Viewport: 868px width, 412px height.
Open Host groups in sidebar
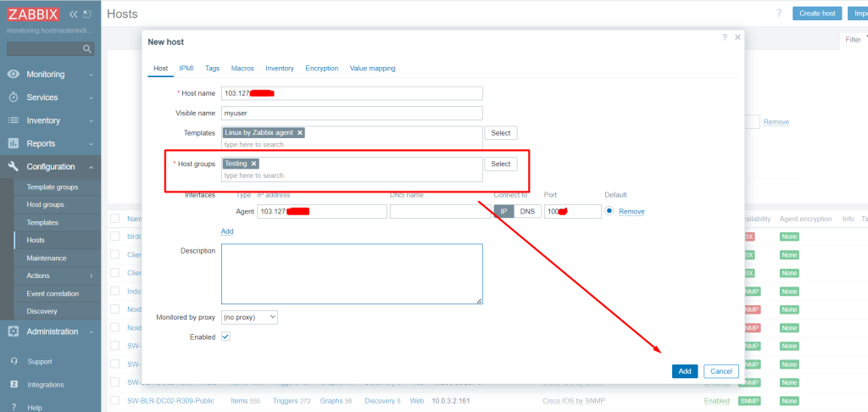(x=46, y=205)
